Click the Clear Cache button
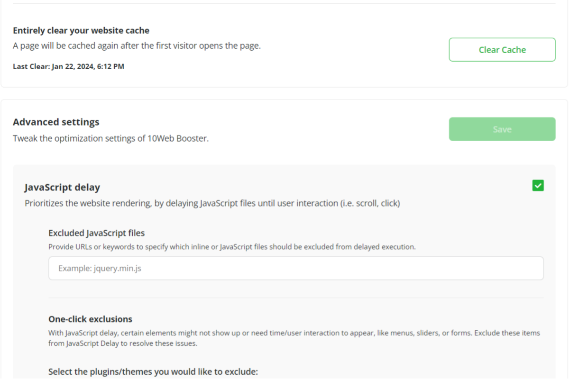Screen dimensions: 588x379 (x=502, y=50)
